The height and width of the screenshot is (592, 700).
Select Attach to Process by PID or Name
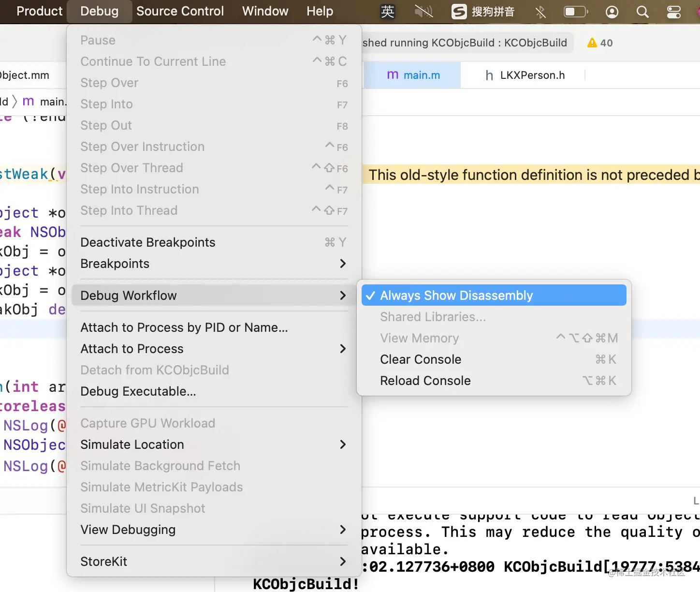click(x=214, y=327)
